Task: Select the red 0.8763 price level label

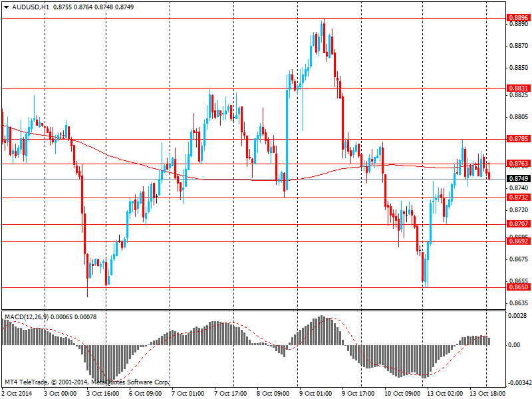Action: pyautogui.click(x=518, y=163)
